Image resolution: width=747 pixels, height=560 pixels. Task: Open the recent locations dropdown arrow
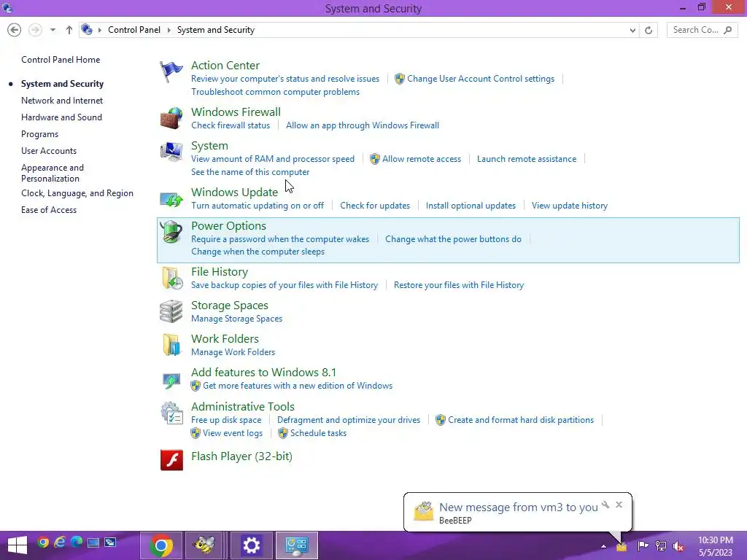pos(53,30)
